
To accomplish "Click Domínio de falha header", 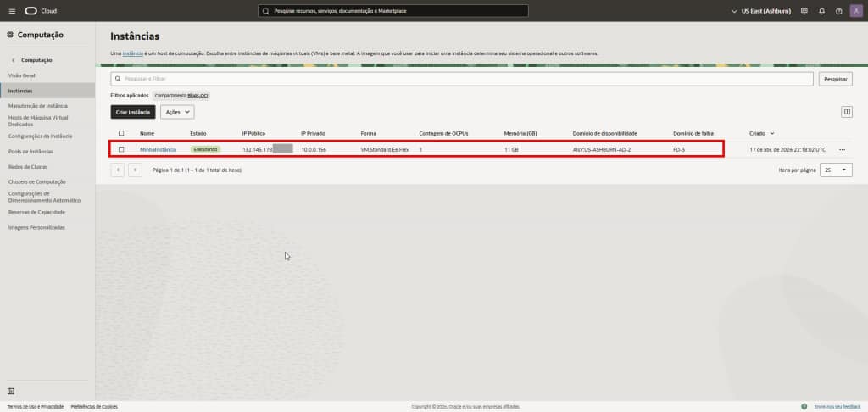I will pyautogui.click(x=693, y=133).
